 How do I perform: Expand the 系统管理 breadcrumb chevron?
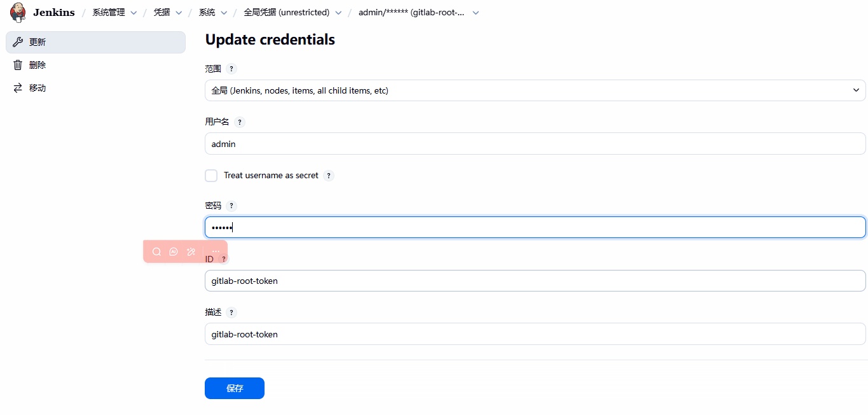[134, 13]
